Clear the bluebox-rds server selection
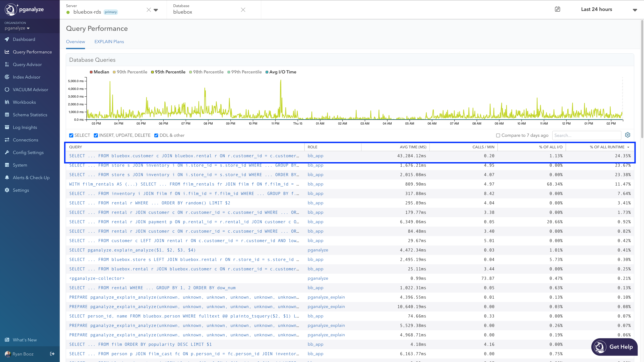This screenshot has width=644, height=362. [x=149, y=10]
